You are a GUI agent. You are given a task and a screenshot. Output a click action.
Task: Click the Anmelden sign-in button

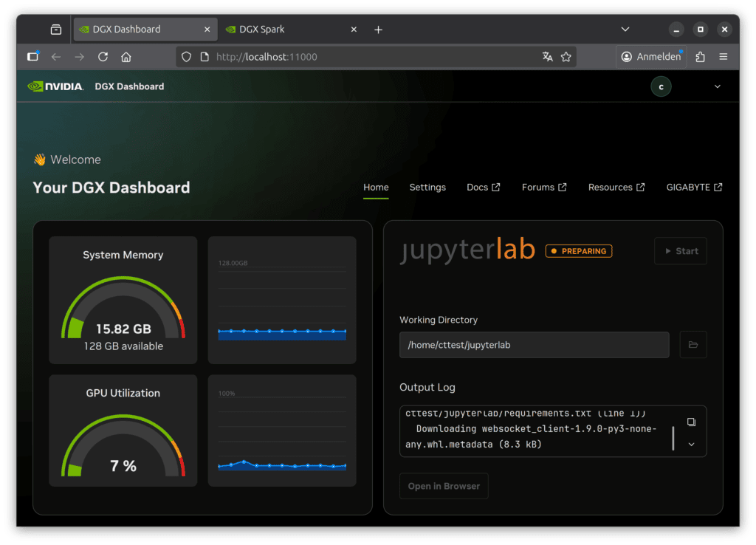coord(651,57)
